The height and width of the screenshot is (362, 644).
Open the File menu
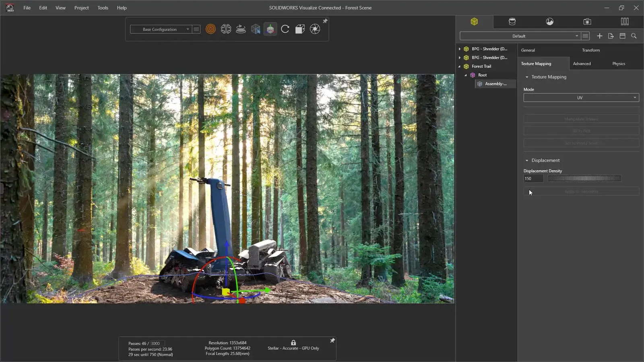[27, 8]
